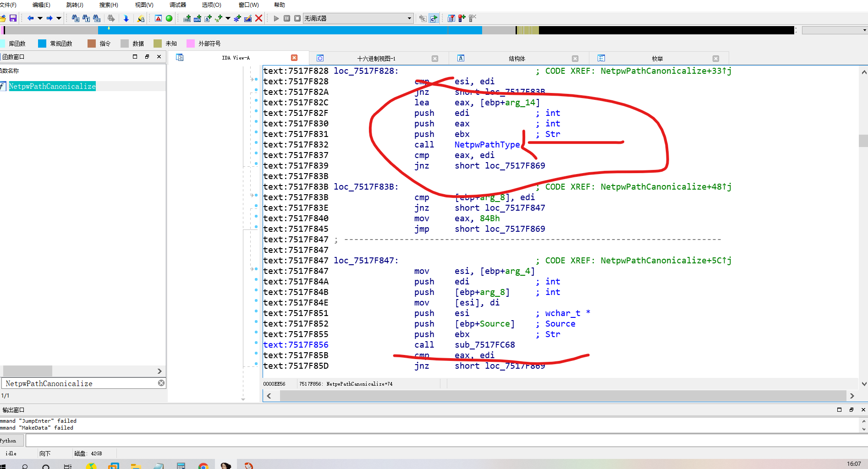Click the red X delete icon in toolbar

tap(258, 18)
